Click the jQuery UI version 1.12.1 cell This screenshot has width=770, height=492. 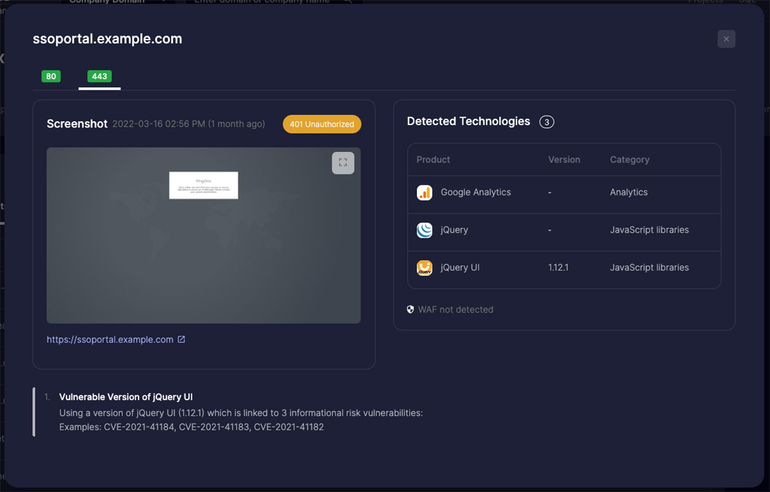558,268
